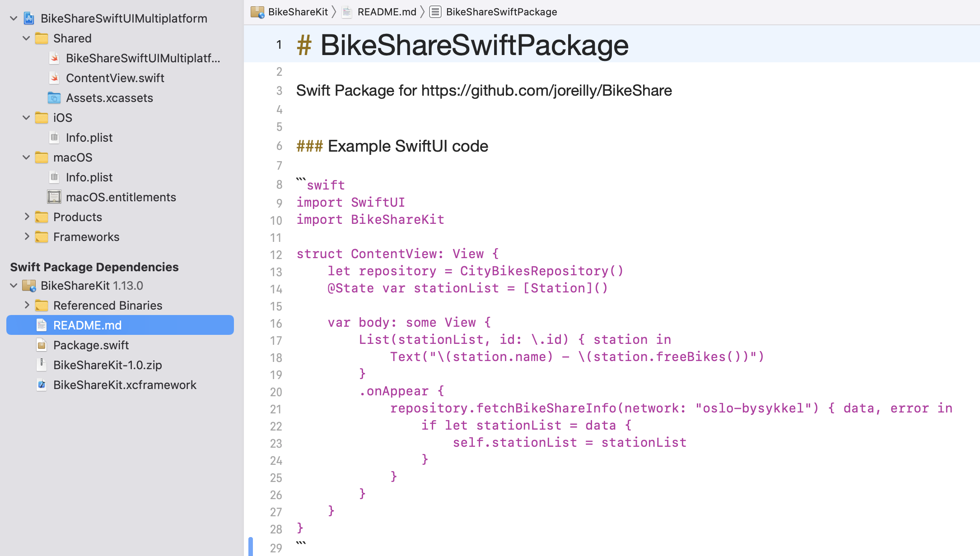Click the 'Example SwiftUI code' heading
Image resolution: width=980 pixels, height=556 pixels.
408,146
